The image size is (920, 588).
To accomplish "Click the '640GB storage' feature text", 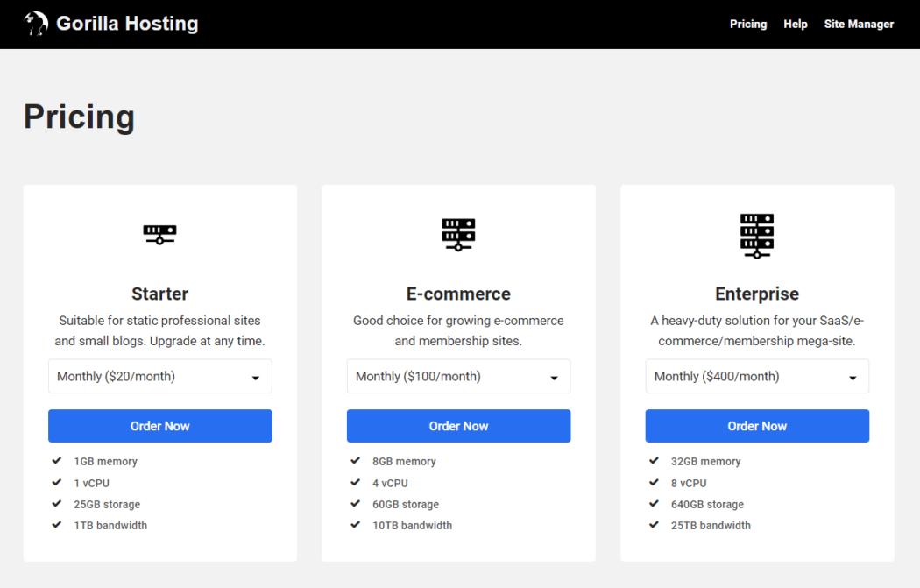I will [708, 504].
